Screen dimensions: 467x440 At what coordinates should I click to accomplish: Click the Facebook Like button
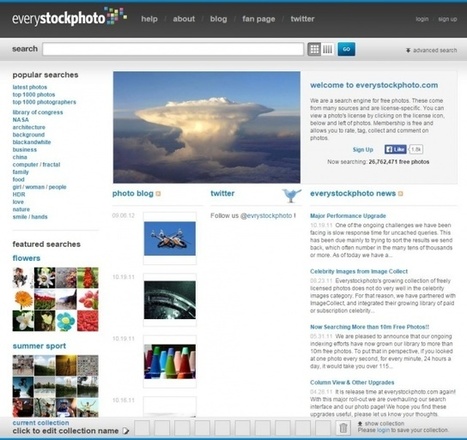(x=395, y=149)
